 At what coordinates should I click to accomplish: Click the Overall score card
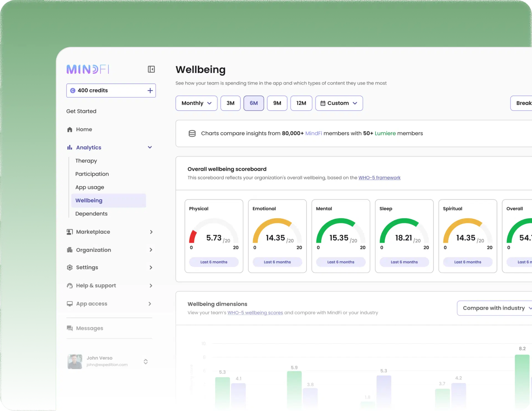tap(517, 236)
